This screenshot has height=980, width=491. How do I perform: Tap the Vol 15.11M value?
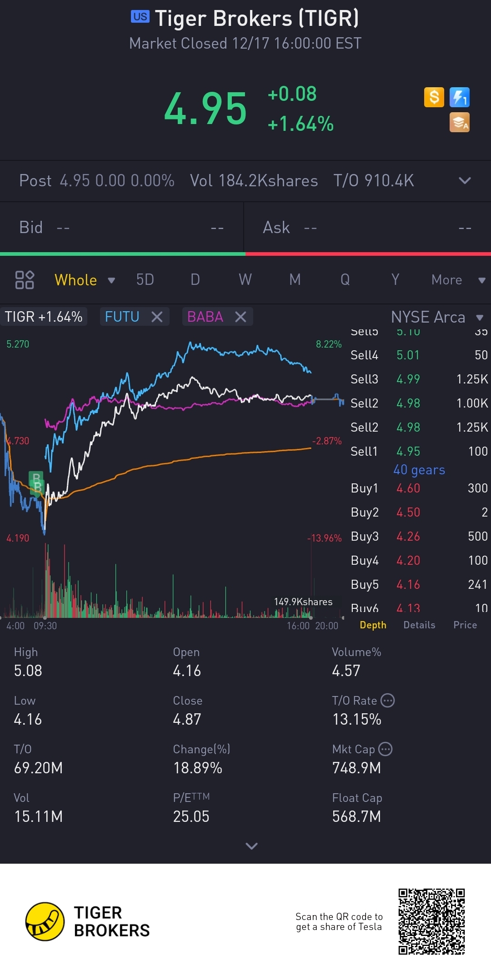(38, 816)
